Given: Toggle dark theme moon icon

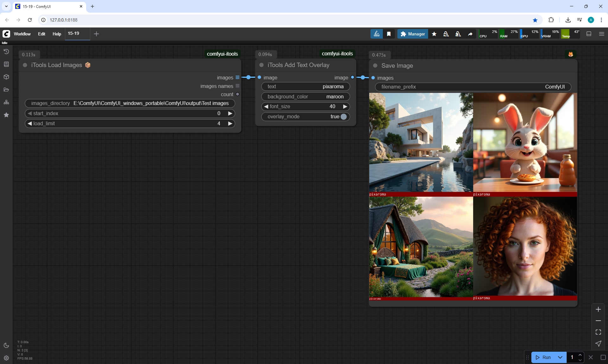Looking at the screenshot, I should (6, 345).
